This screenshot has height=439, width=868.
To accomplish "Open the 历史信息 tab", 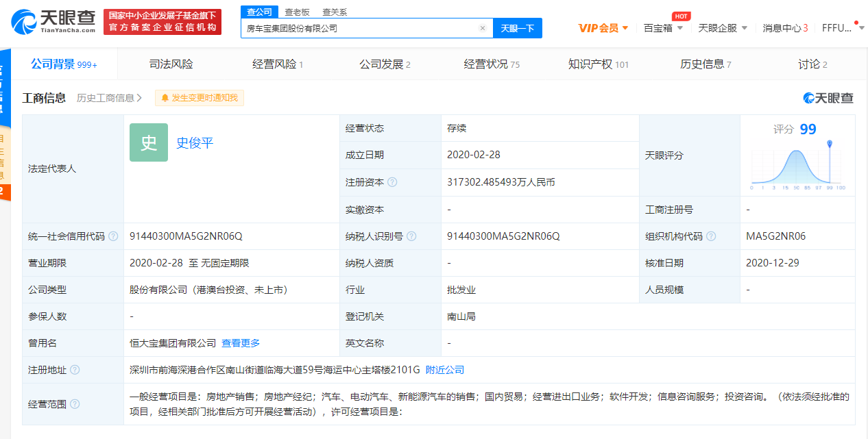I will pyautogui.click(x=706, y=64).
